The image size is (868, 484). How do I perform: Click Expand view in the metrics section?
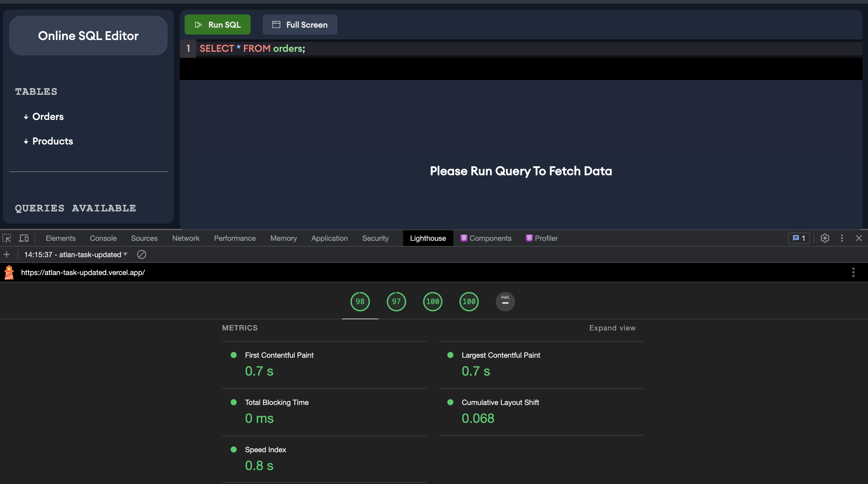(x=612, y=327)
